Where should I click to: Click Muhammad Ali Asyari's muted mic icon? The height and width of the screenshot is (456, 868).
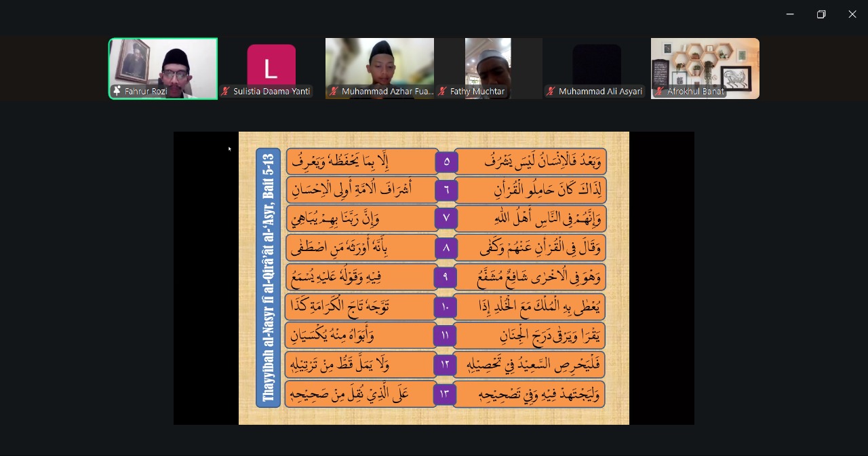(551, 91)
